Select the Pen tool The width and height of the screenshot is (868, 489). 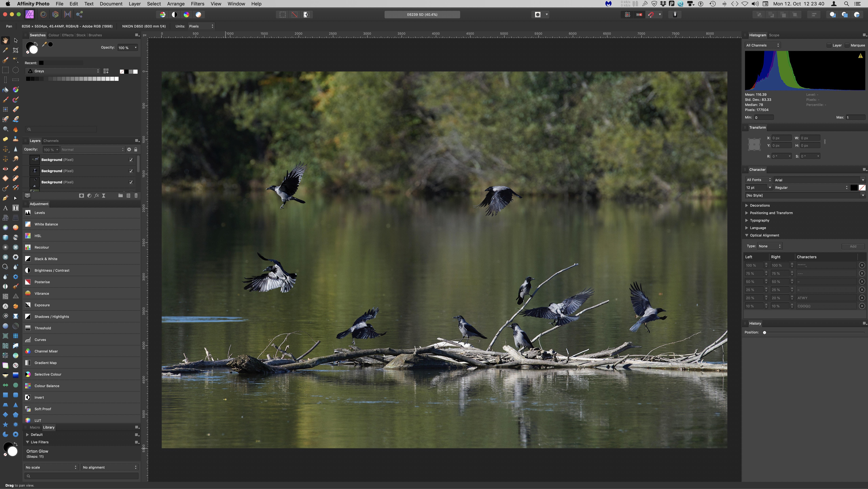[5, 198]
